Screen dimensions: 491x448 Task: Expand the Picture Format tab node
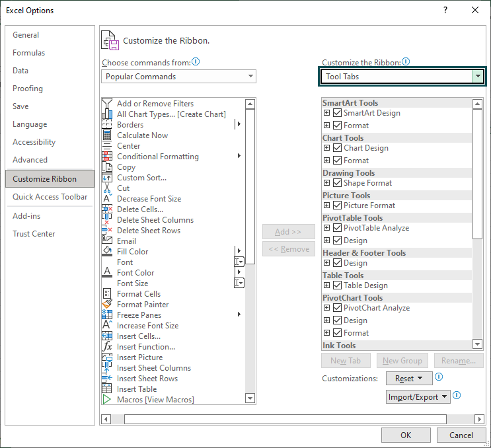pos(326,205)
